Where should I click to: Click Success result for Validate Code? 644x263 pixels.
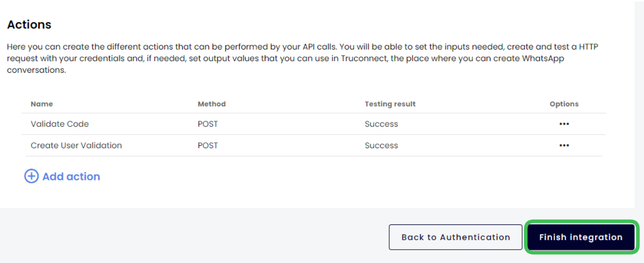(381, 124)
